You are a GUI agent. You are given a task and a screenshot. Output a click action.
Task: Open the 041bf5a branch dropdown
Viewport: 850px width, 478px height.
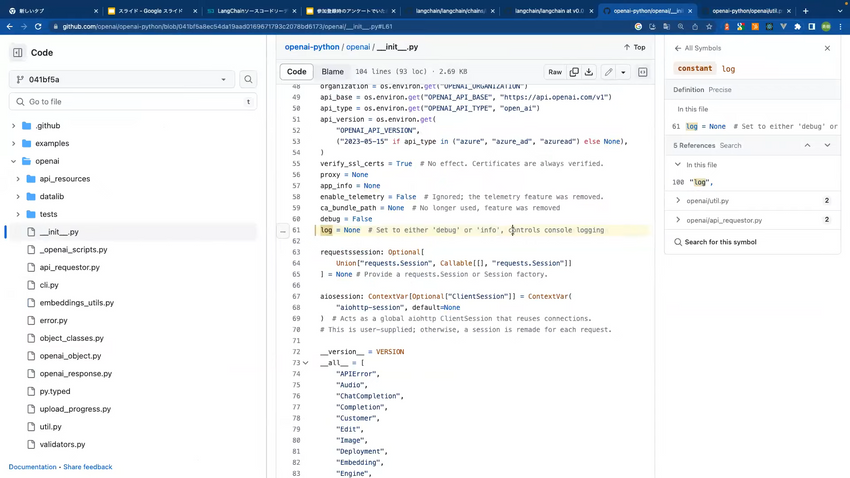(120, 79)
